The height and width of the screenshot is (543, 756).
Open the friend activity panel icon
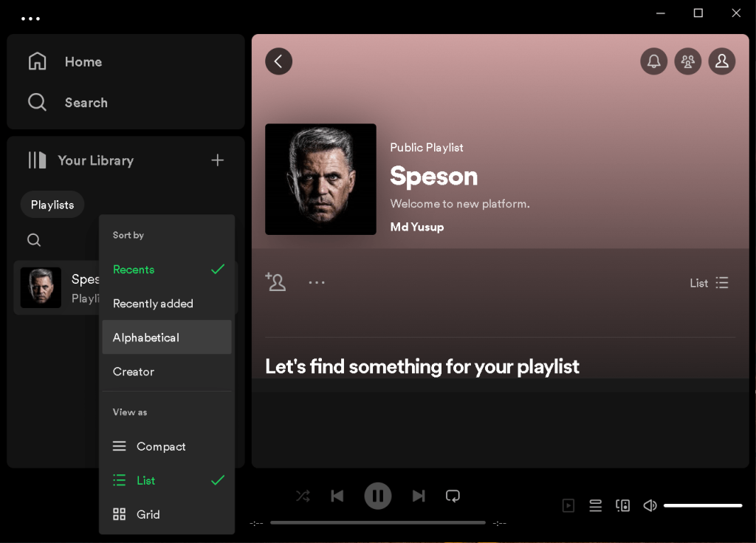688,61
